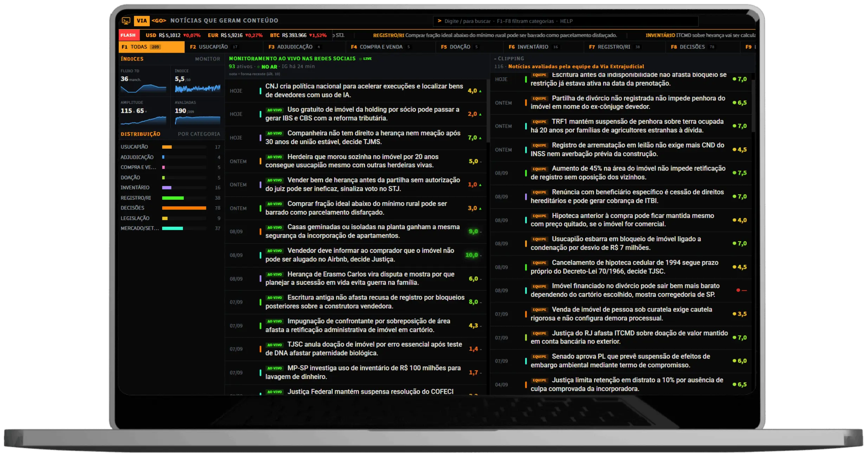This screenshot has height=457, width=868.
Task: Open the Senado aprova PL clipping item
Action: click(621, 361)
